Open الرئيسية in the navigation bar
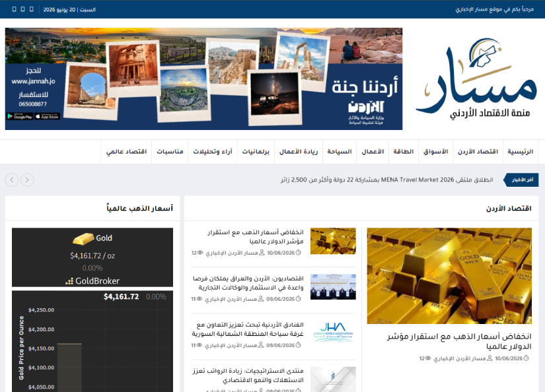545x392 pixels. coord(521,152)
